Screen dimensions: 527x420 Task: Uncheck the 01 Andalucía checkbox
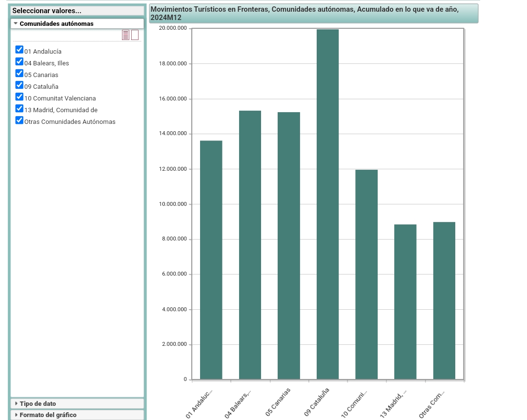point(20,50)
